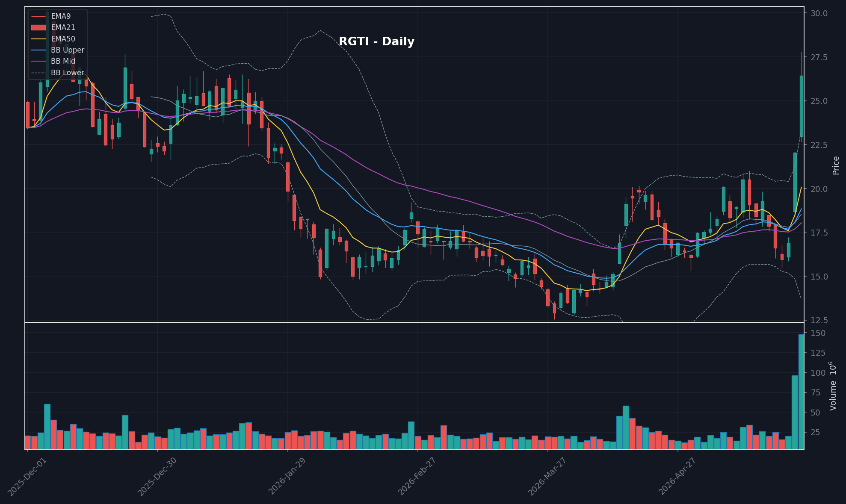
Task: Click the yellow EMA50 legend line marker
Action: coord(38,39)
